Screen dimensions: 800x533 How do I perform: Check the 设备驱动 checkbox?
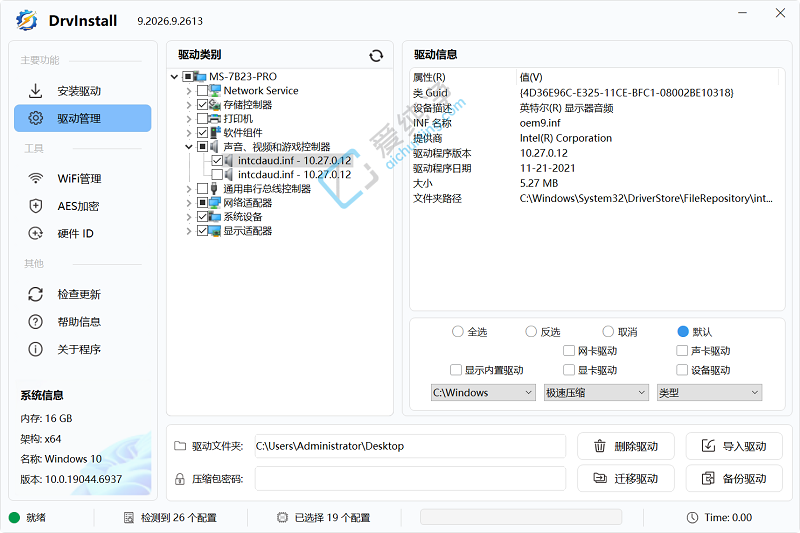pos(682,370)
